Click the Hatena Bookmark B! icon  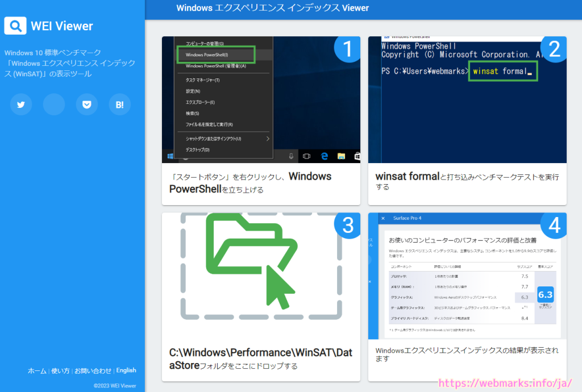pos(119,105)
